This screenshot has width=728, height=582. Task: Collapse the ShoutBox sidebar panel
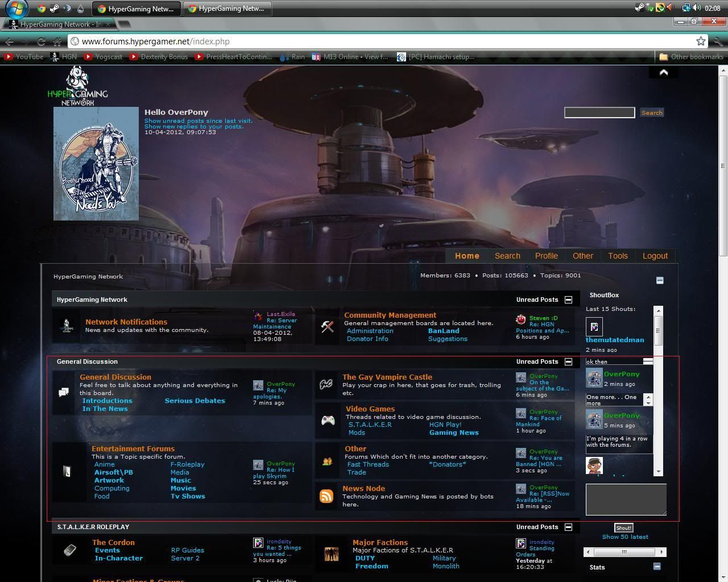[660, 280]
